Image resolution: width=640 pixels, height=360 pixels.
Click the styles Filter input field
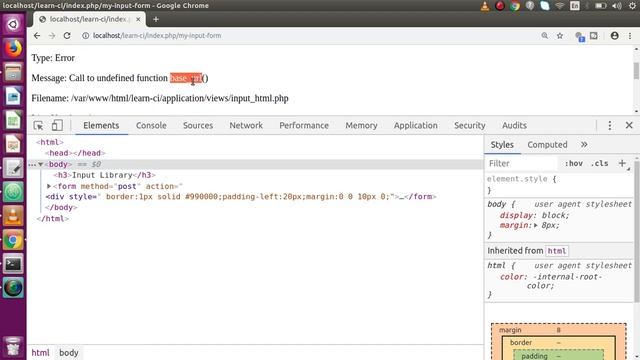522,164
